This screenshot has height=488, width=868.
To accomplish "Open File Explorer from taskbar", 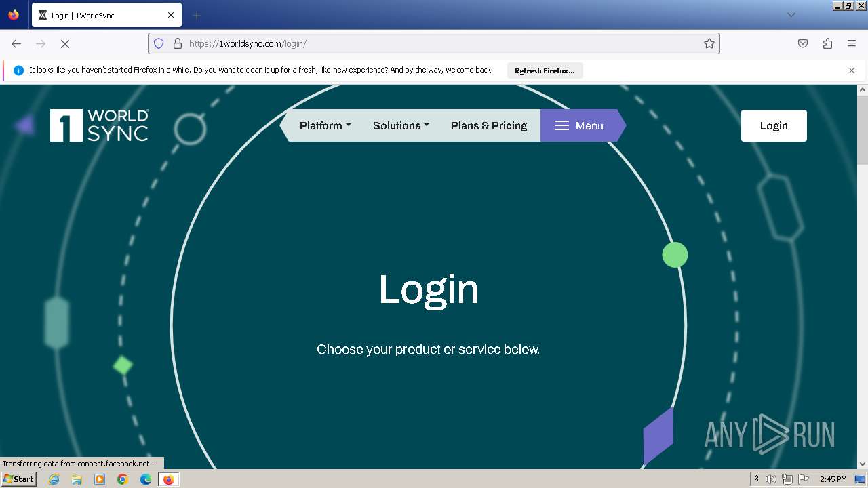I will [77, 479].
